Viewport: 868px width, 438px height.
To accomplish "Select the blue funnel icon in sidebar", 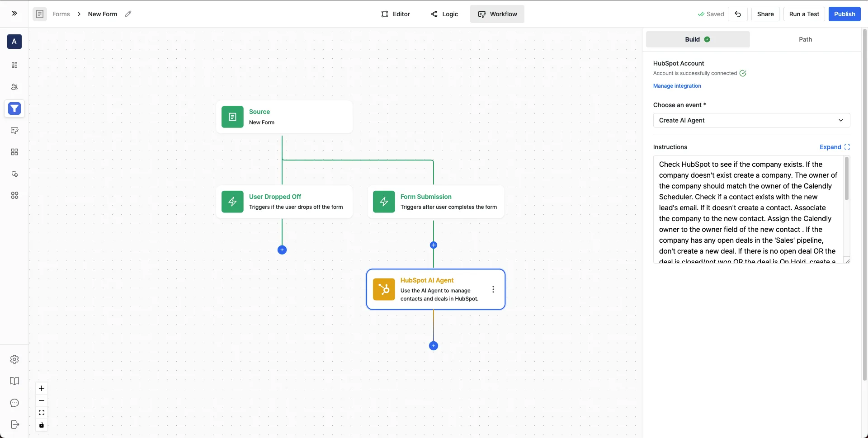I will point(14,108).
